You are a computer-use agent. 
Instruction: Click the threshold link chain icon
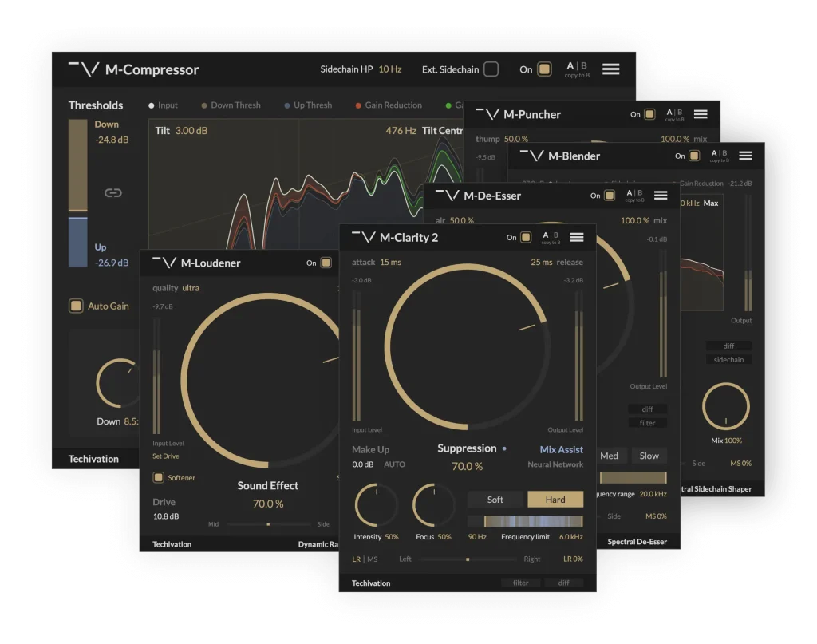113,192
